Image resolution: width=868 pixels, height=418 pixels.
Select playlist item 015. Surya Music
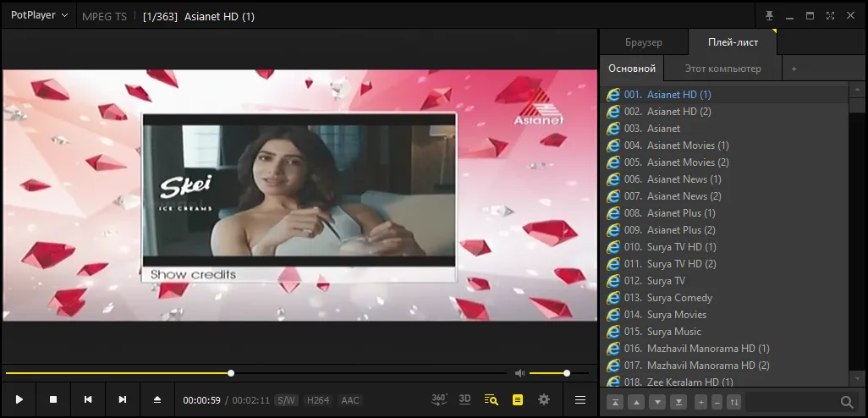click(x=724, y=332)
